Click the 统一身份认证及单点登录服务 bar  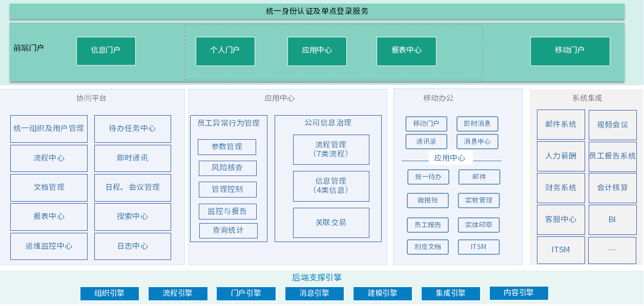(x=317, y=11)
